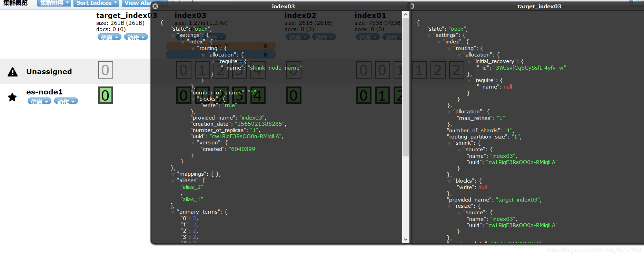Collapse "routing" node in target_index03 dialog
644x256 pixels.
449,49
